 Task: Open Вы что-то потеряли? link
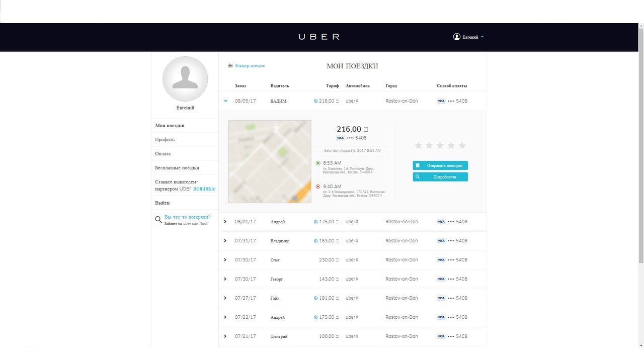[x=187, y=217]
